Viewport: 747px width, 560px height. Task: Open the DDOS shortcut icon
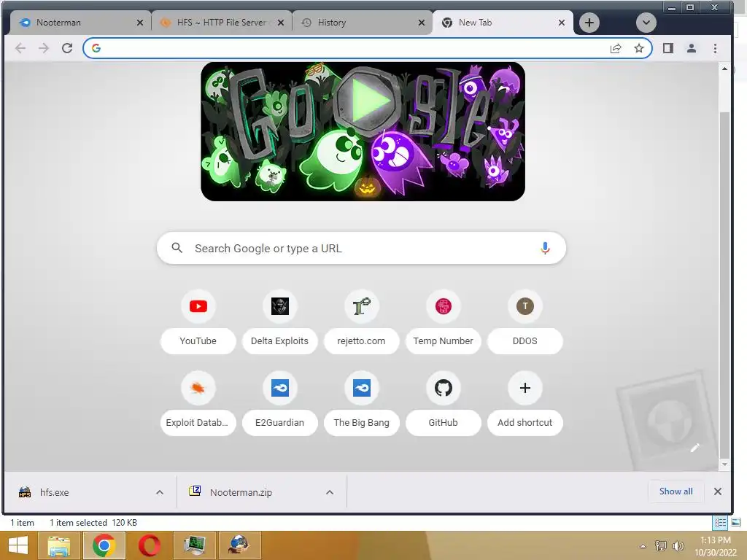pos(525,306)
